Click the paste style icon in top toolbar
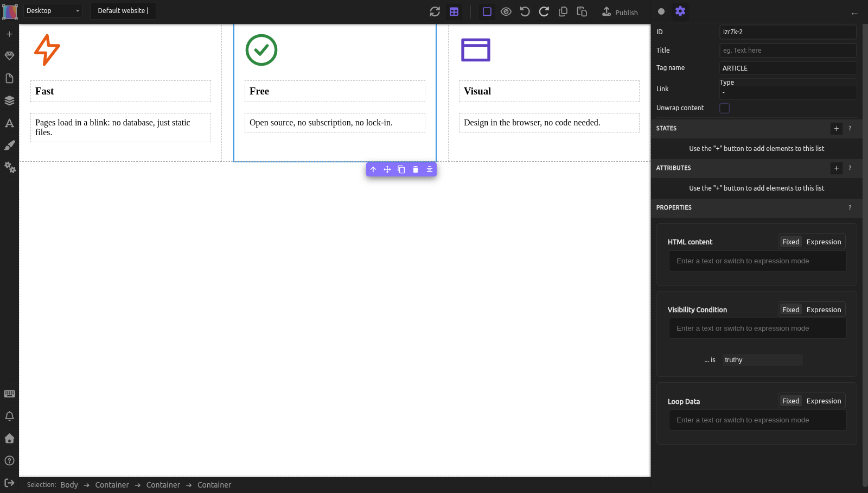Viewport: 868px width, 493px height. (x=582, y=11)
